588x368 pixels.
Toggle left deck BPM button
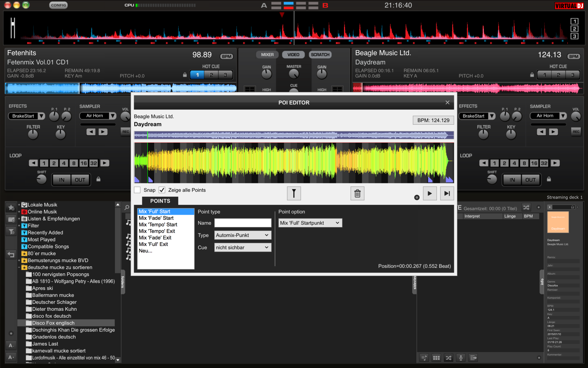pyautogui.click(x=226, y=57)
